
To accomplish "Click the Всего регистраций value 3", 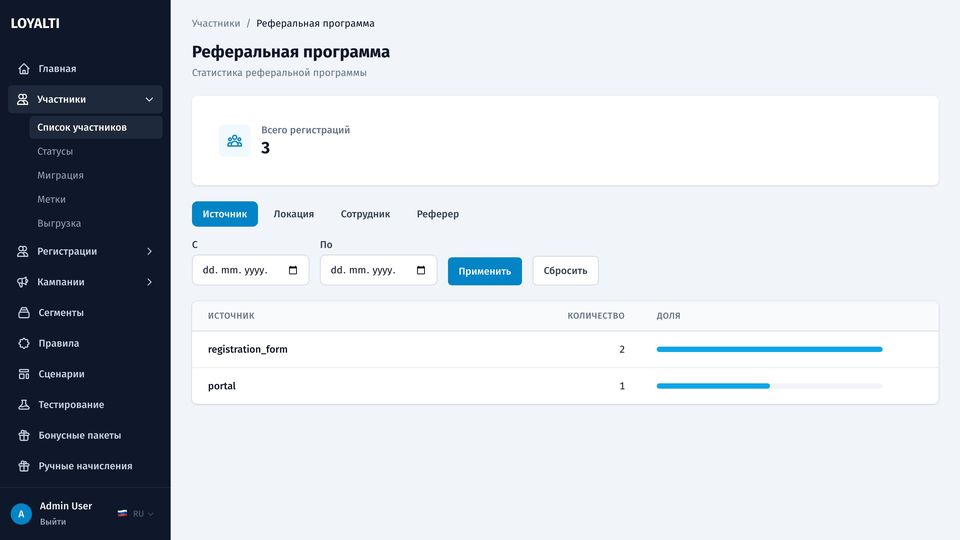I will click(265, 148).
